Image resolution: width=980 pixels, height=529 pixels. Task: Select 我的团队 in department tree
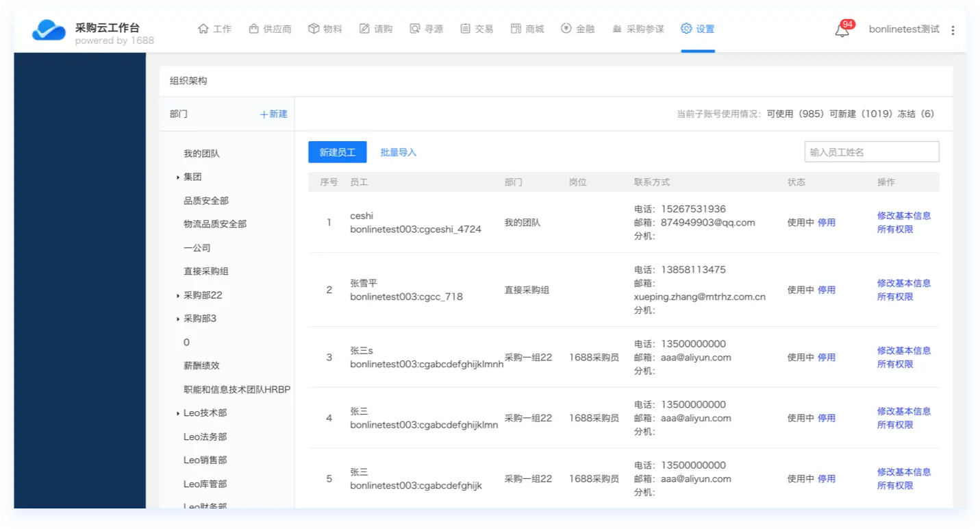tap(201, 154)
